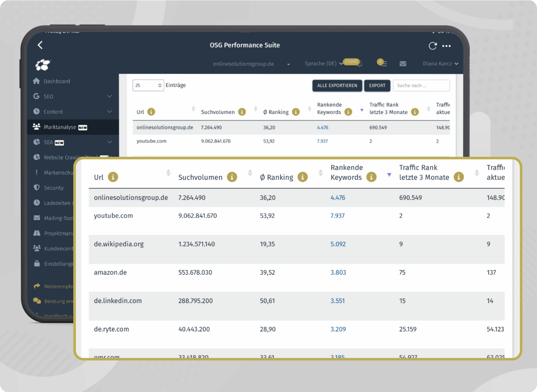Open keyword link 4.476 in enlarged table

point(338,198)
